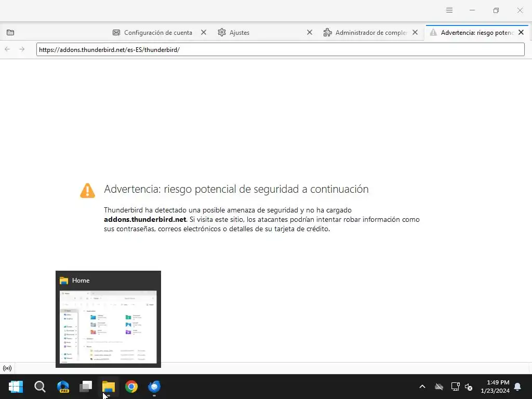The width and height of the screenshot is (532, 399).
Task: Click the tab icon of Ajustes gear
Action: [x=222, y=32]
